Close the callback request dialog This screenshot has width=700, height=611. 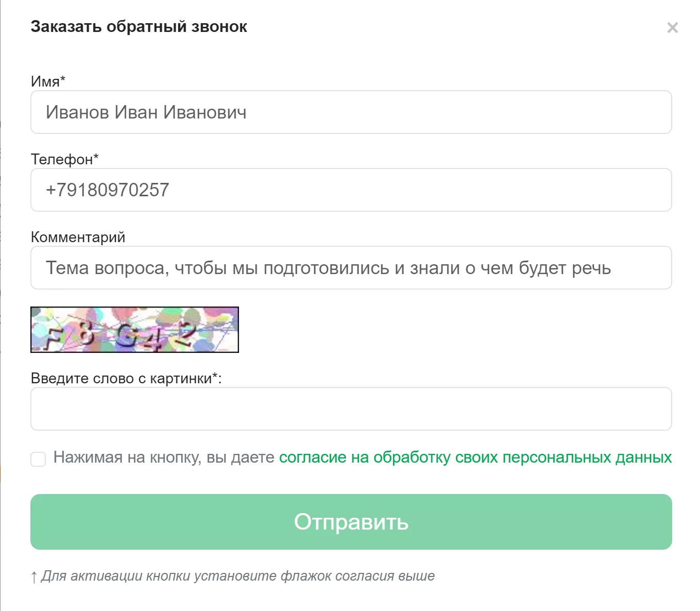[672, 28]
